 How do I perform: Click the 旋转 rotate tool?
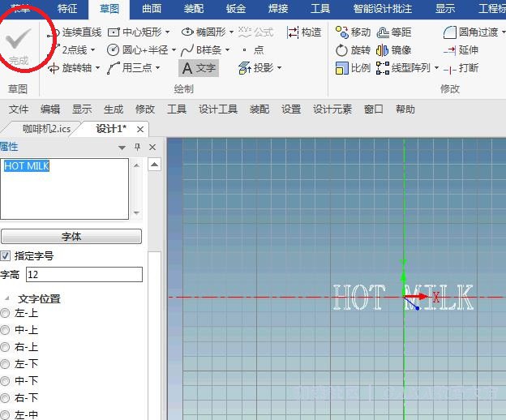pos(353,50)
